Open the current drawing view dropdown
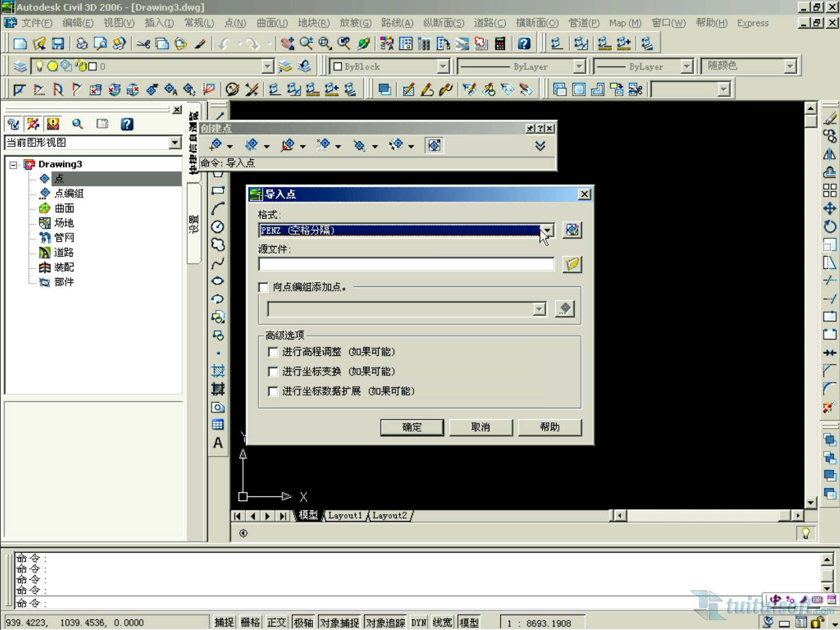 point(174,143)
